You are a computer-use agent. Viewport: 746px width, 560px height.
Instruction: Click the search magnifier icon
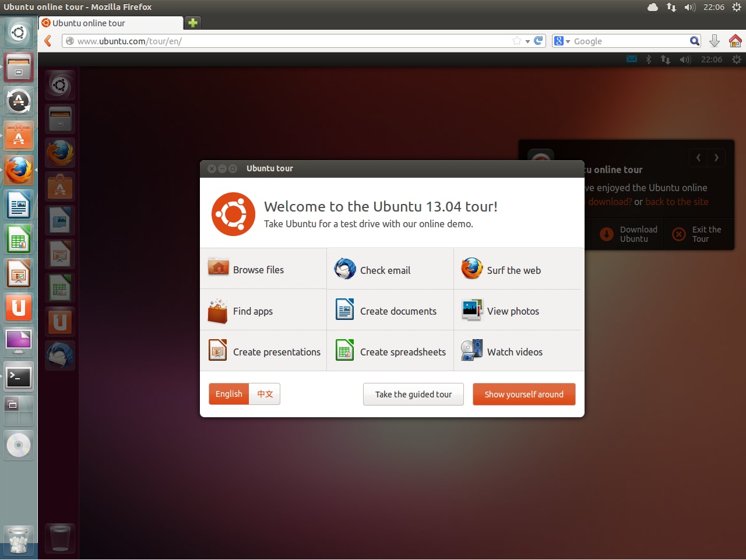[x=695, y=41]
